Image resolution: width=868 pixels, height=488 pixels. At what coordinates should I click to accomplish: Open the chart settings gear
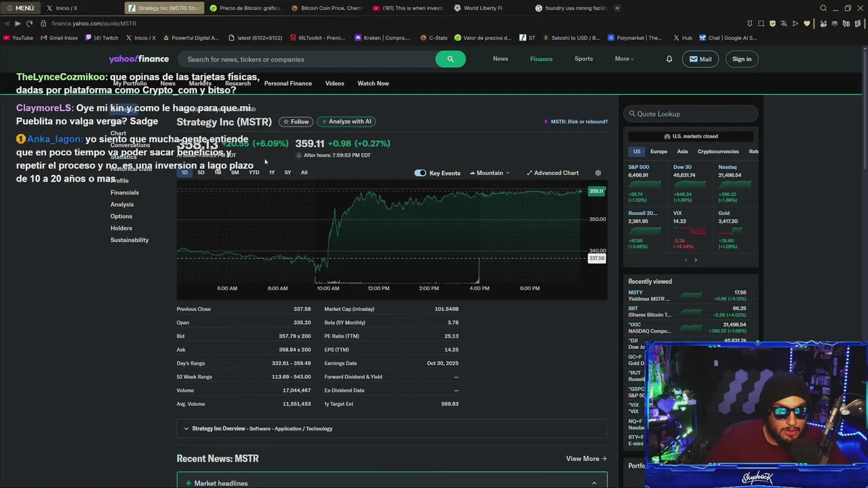598,173
